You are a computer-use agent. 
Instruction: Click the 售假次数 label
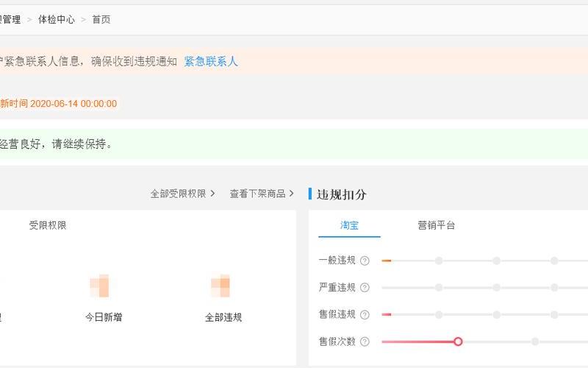pos(337,342)
